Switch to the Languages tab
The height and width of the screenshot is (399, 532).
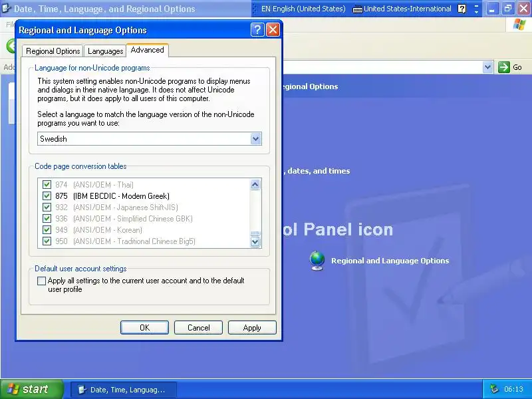click(105, 51)
